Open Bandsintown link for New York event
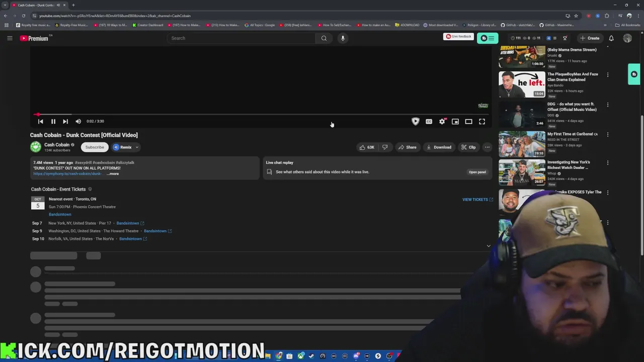This screenshot has height=362, width=644. pos(130,223)
